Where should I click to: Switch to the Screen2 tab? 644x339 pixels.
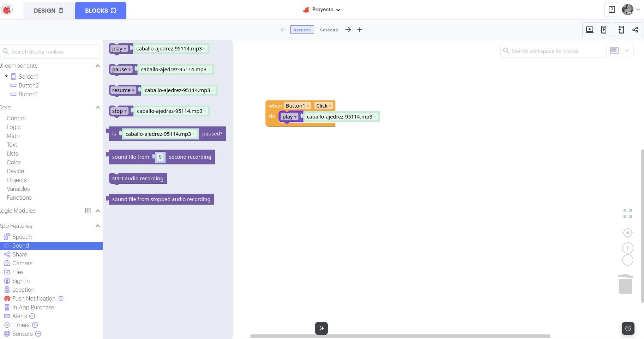pos(329,30)
